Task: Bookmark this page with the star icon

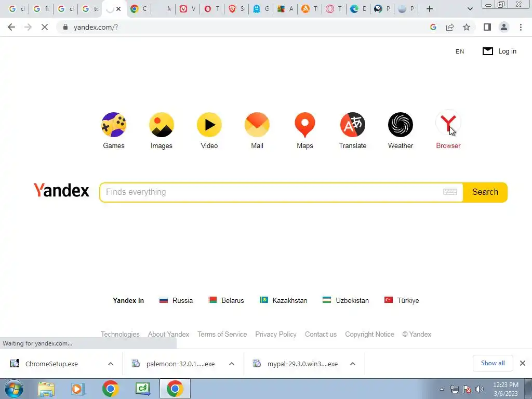Action: 467,27
